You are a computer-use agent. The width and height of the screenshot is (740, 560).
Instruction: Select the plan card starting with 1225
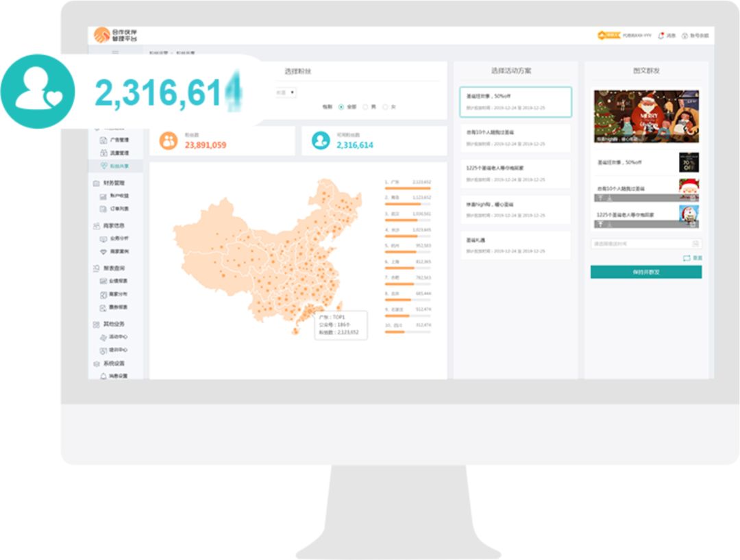tap(515, 174)
